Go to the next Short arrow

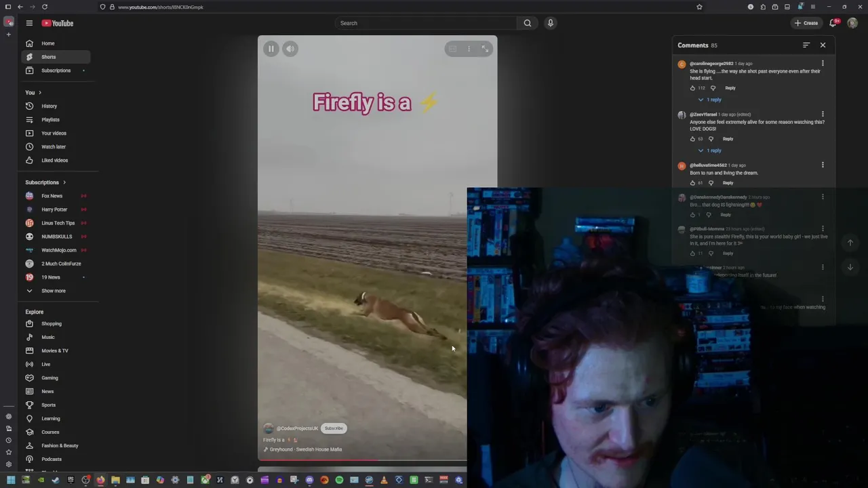tap(850, 267)
